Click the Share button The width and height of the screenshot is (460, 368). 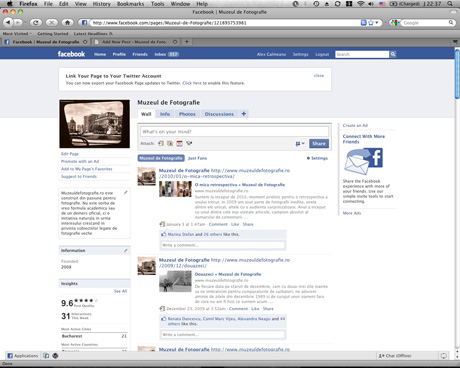pos(319,143)
